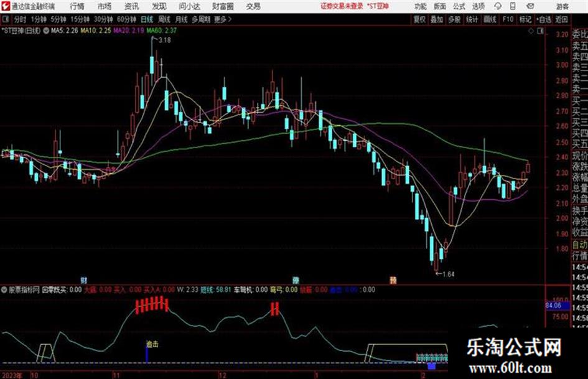
Task: Click the MA20: 2.19 indicator value
Action: [129, 30]
